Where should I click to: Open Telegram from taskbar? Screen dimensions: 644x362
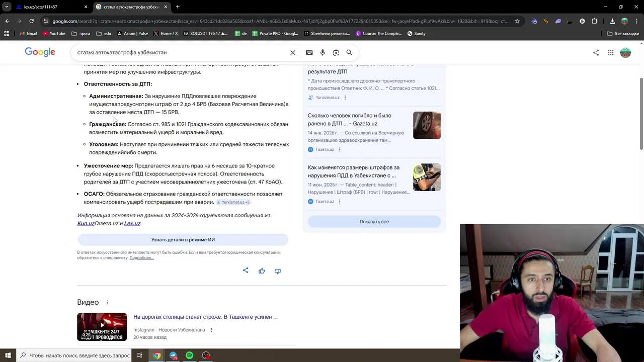coord(173,355)
